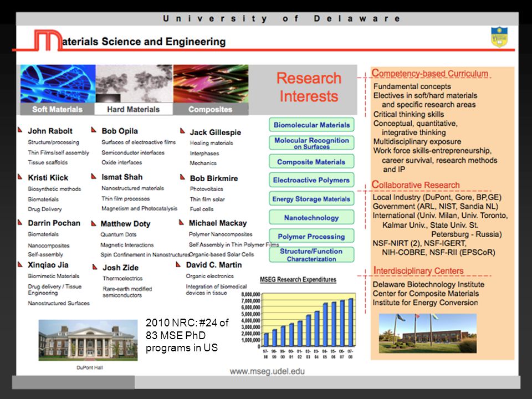This screenshot has height=399, width=532.
Task: Open the colorful composites fiber image
Action: click(x=211, y=84)
